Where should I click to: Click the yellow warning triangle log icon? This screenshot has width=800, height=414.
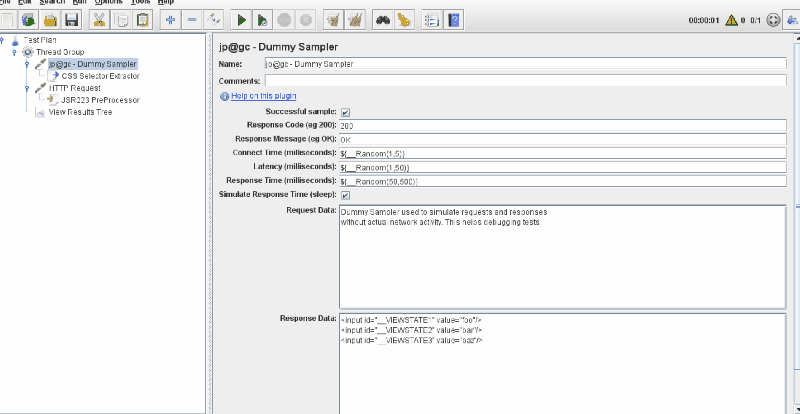[x=732, y=20]
